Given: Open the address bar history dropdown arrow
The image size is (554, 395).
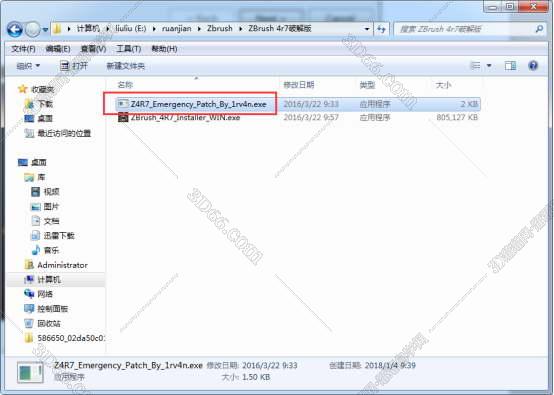Looking at the screenshot, I should click(367, 29).
